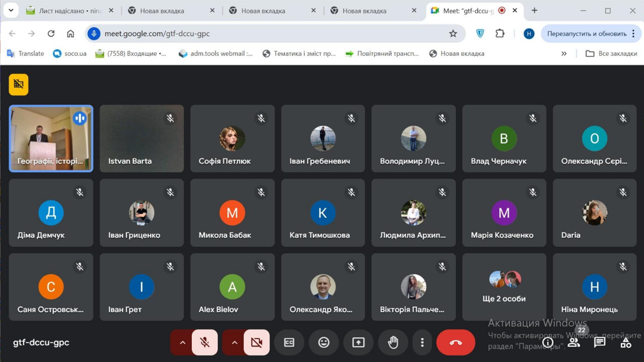The height and width of the screenshot is (362, 644).
Task: Click microphone indicator in address bar
Action: point(94,34)
